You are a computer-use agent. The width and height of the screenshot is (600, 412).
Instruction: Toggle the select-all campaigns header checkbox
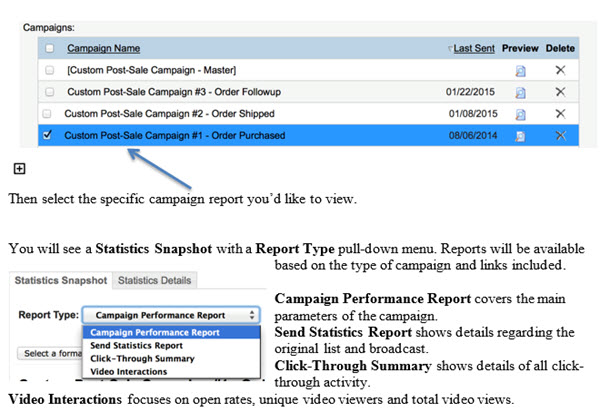pyautogui.click(x=47, y=48)
